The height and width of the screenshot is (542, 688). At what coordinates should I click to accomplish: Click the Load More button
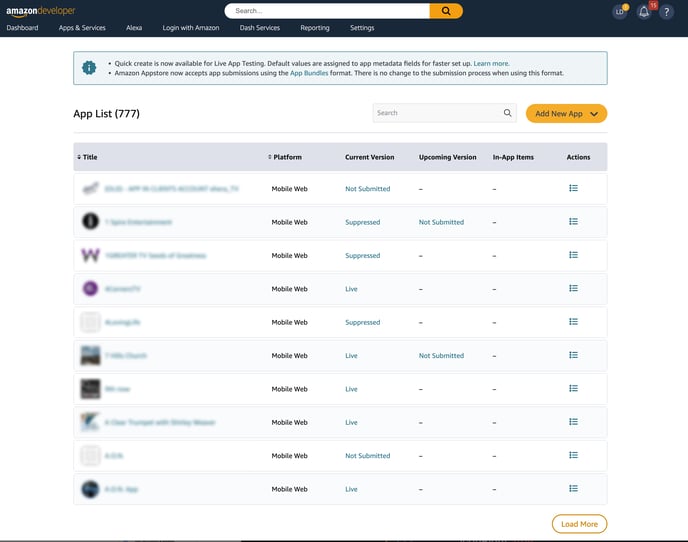point(579,524)
